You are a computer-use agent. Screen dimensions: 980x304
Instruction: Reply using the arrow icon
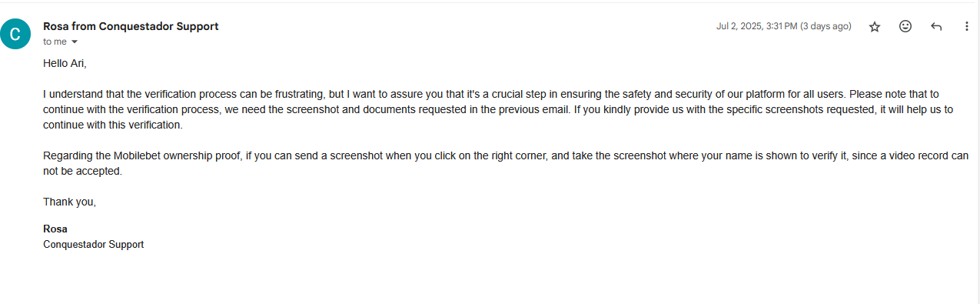point(936,26)
